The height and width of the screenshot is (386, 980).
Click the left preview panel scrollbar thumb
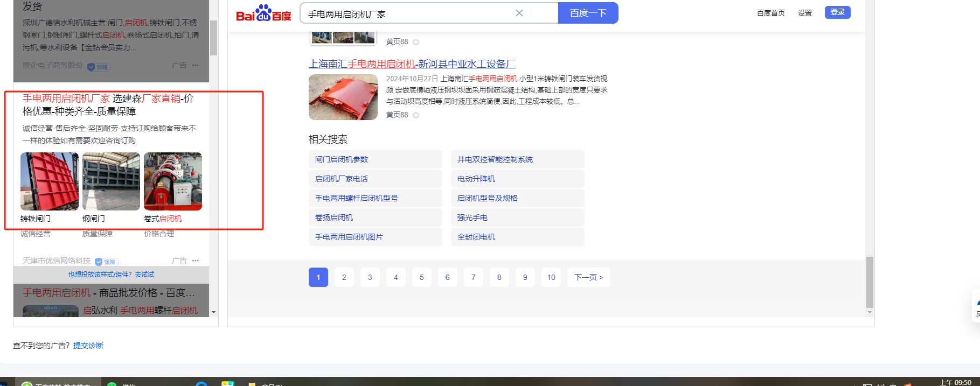214,38
